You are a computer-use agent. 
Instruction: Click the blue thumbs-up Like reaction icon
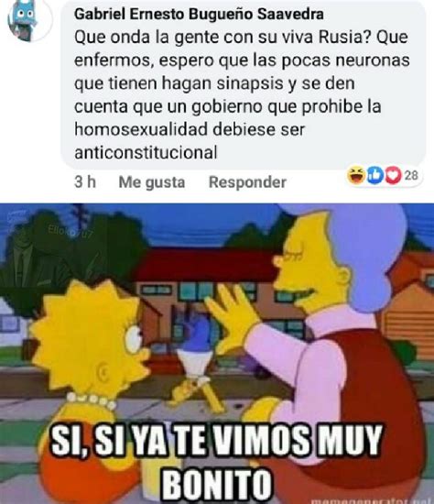(374, 175)
